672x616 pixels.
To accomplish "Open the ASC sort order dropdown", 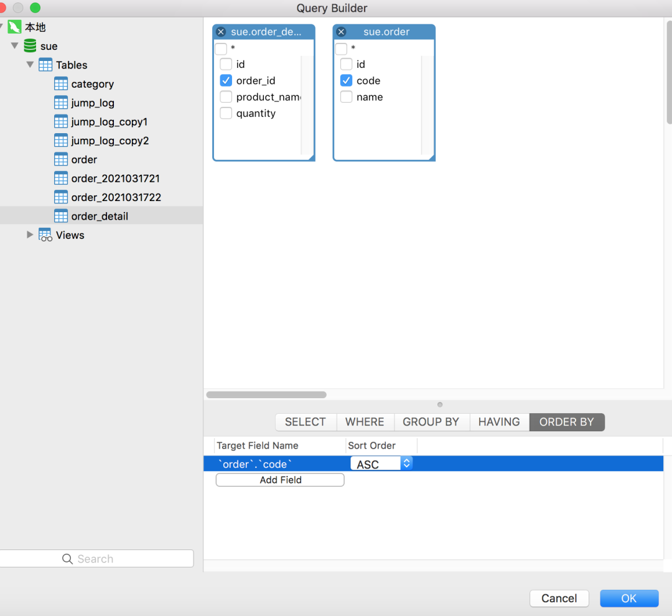I will pos(406,464).
